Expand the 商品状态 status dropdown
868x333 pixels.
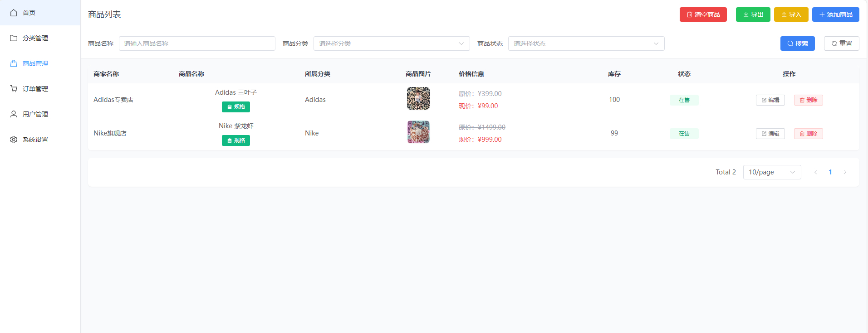[x=586, y=43]
